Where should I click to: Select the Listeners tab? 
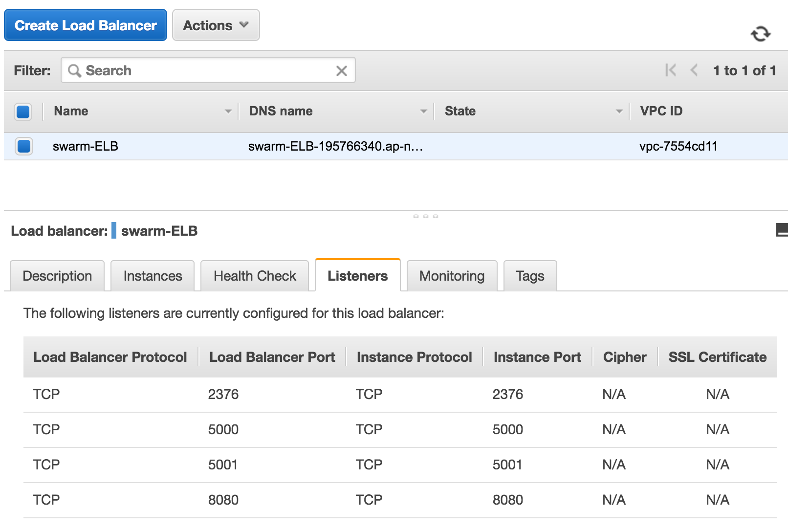point(358,275)
